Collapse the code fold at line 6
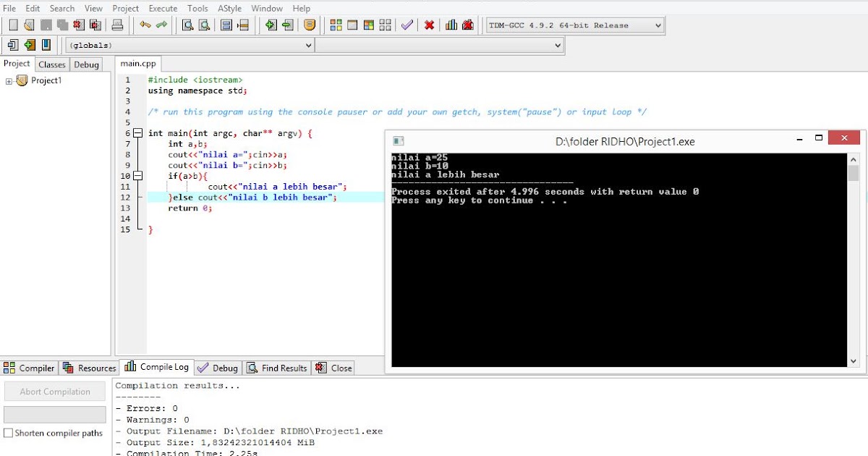Image resolution: width=868 pixels, height=456 pixels. 138,133
